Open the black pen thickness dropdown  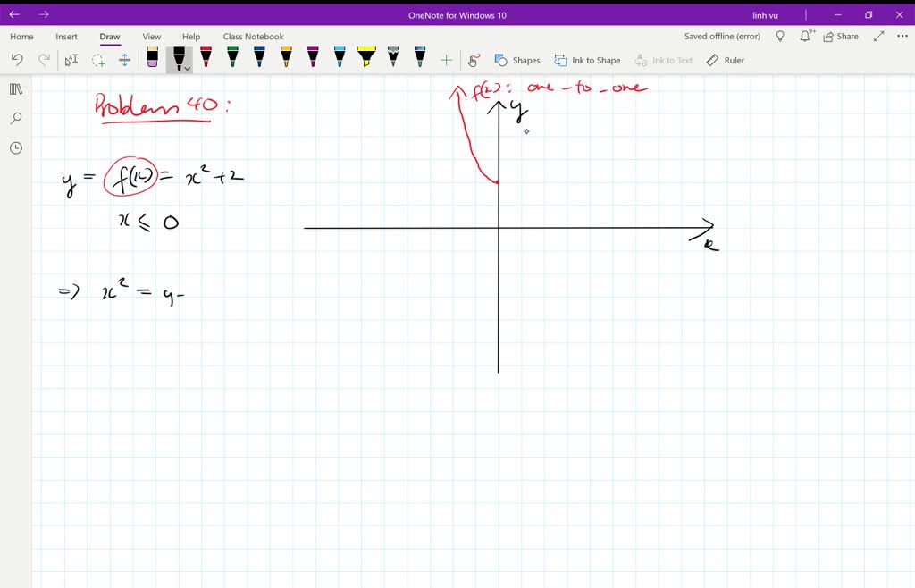[x=186, y=67]
